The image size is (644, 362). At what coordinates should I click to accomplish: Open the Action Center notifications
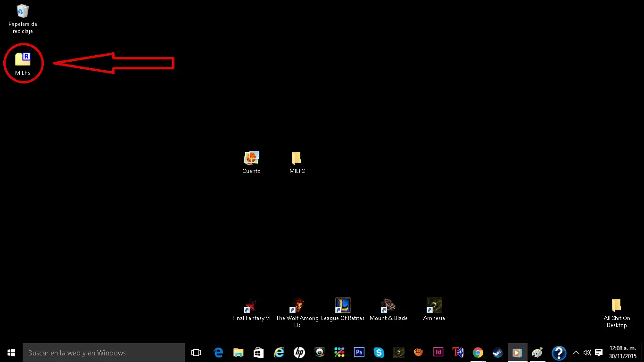click(599, 353)
